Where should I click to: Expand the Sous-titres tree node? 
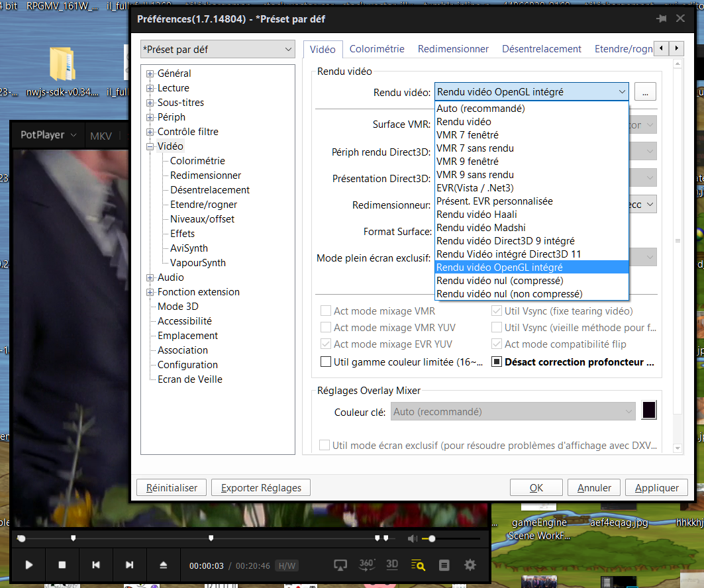point(150,103)
